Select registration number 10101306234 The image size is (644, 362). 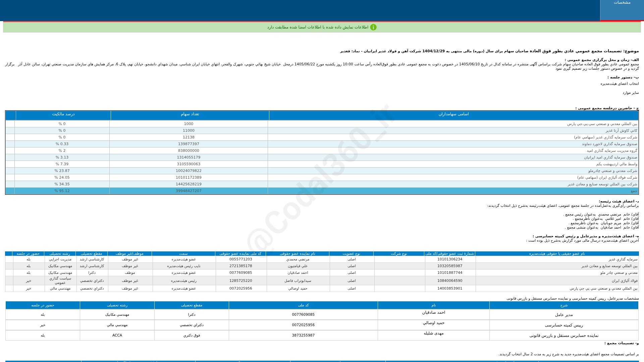point(450,259)
